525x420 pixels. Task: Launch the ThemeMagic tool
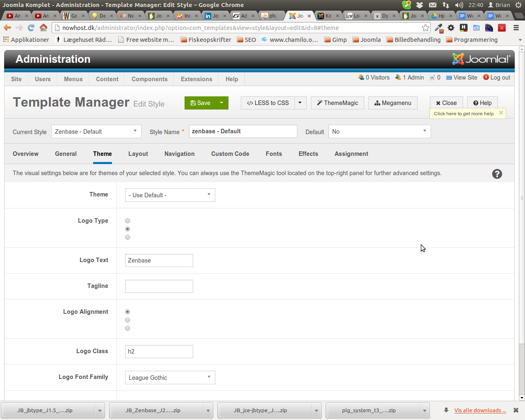[338, 103]
